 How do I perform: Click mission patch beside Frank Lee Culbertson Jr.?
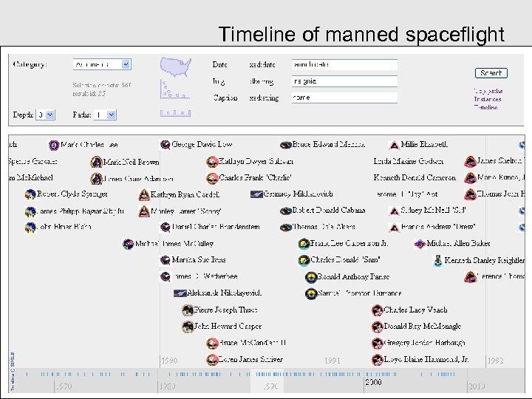click(x=304, y=244)
